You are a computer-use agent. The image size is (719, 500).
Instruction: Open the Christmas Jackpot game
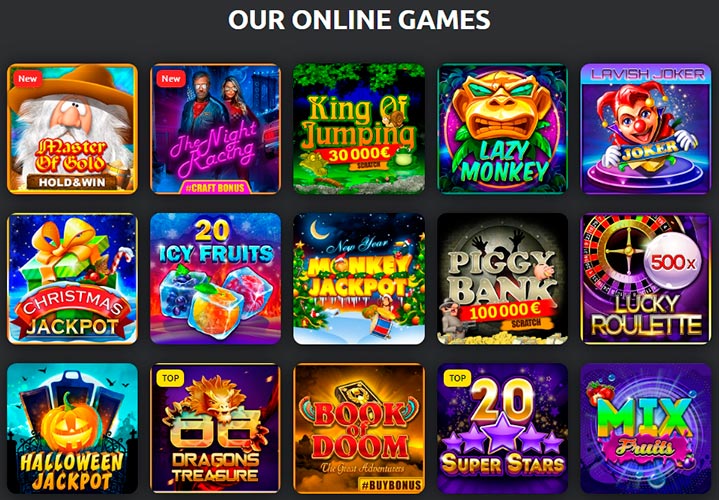coord(72,278)
